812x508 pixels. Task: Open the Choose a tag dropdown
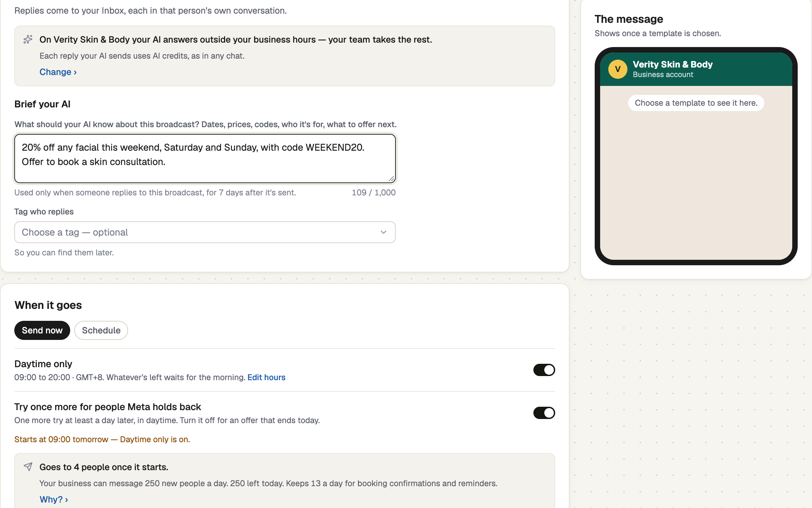click(205, 232)
